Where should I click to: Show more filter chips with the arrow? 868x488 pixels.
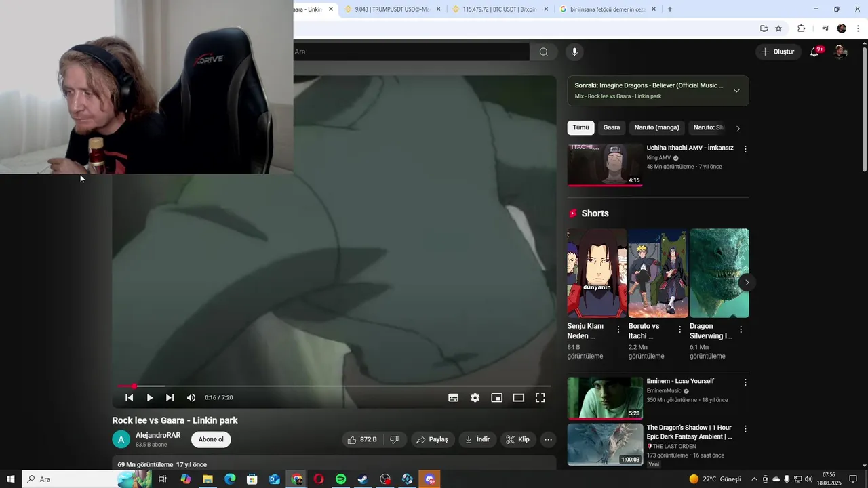coord(738,128)
